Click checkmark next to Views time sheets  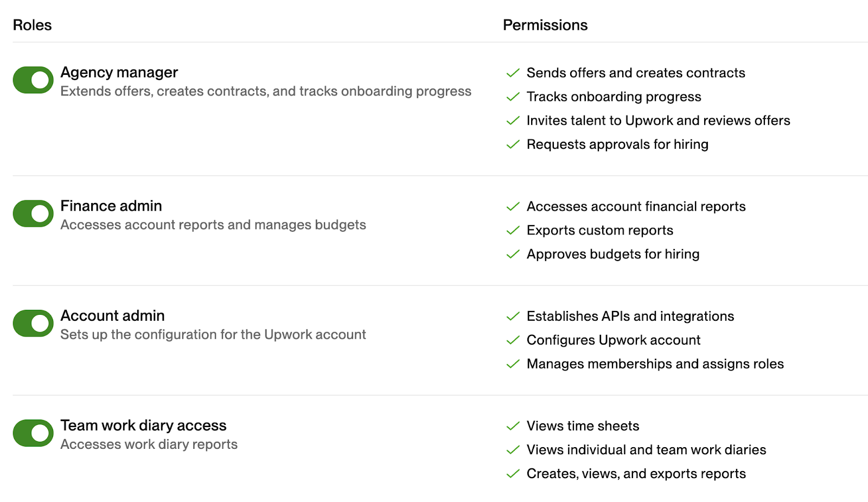tap(513, 427)
